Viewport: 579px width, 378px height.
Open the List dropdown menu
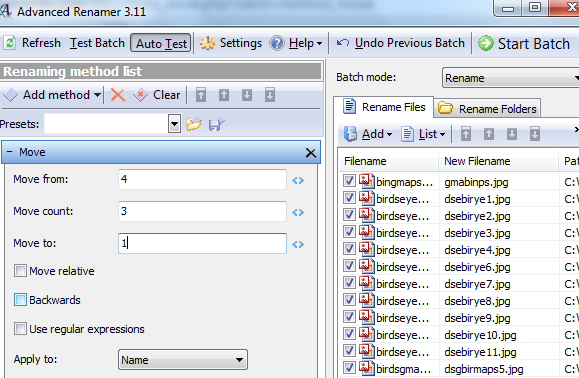423,134
